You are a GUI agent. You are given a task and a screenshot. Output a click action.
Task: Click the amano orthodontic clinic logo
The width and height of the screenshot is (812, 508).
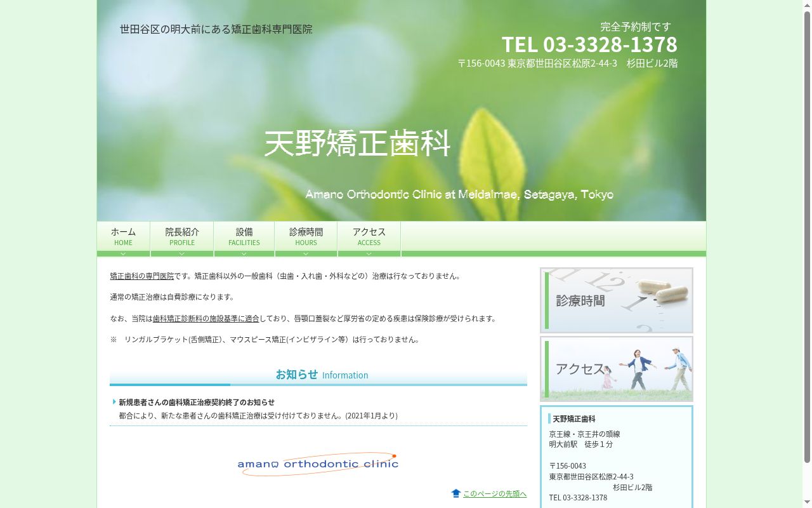click(318, 464)
